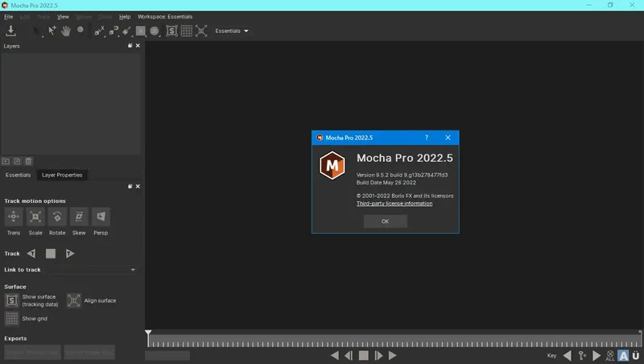
Task: Select the Pick tool arrow icon
Action: click(x=36, y=31)
